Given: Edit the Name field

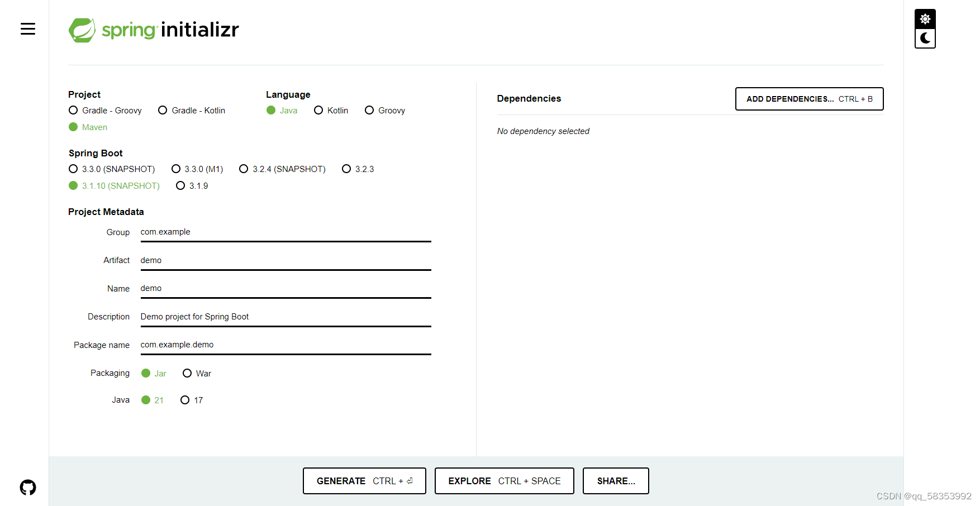Looking at the screenshot, I should pos(286,289).
